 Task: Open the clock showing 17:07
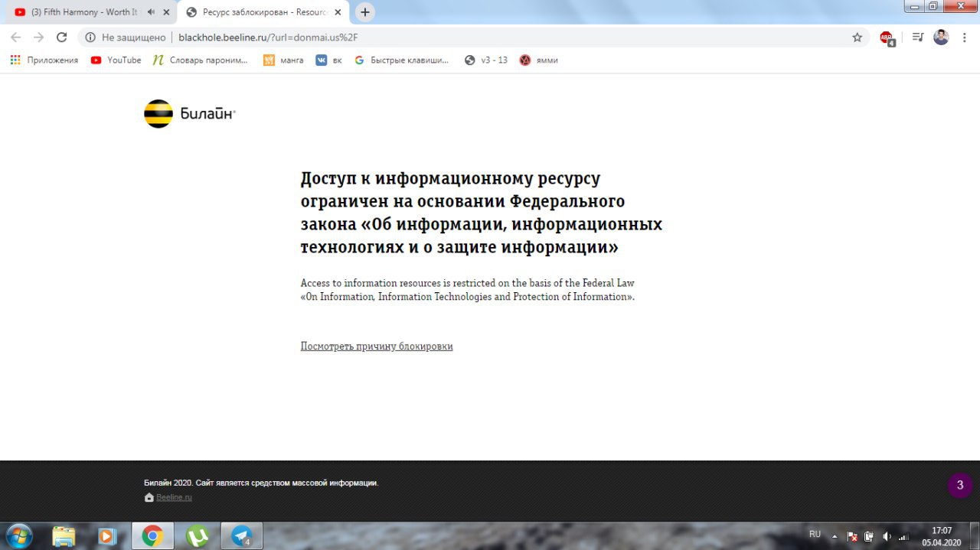(942, 536)
